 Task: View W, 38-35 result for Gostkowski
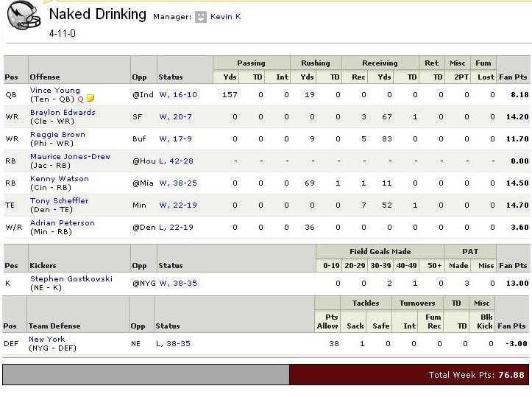click(178, 284)
